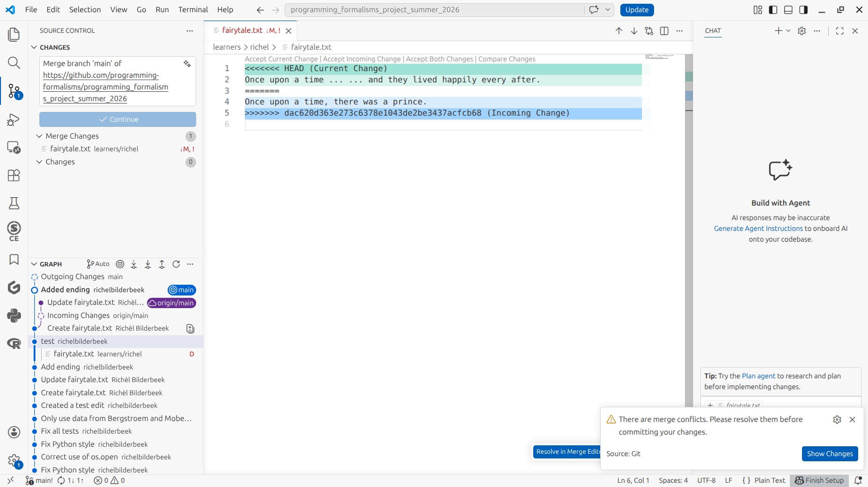The width and height of the screenshot is (868, 487).
Task: Select 'Fix all tests' commit row
Action: click(116, 431)
